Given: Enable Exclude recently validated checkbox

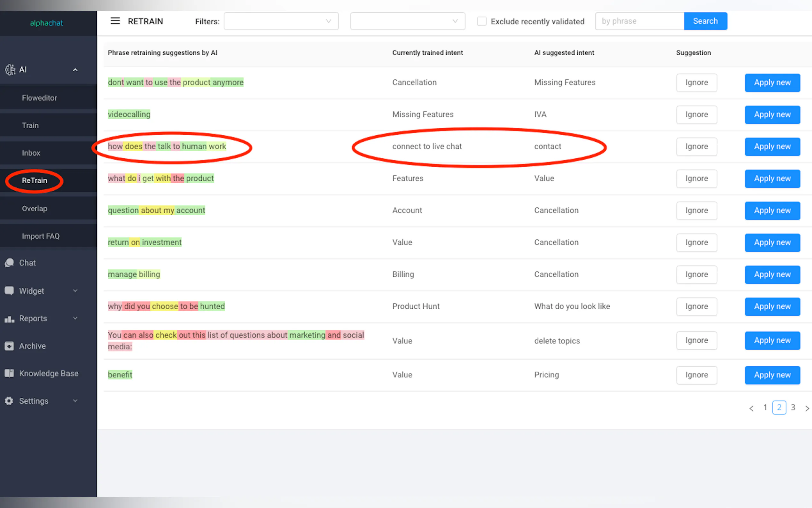Looking at the screenshot, I should click(x=481, y=21).
